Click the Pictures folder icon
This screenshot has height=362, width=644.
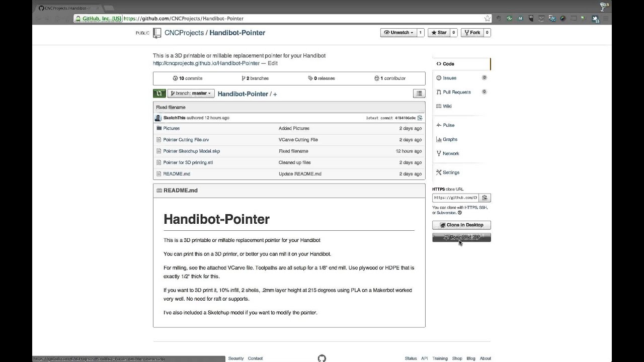coord(159,128)
